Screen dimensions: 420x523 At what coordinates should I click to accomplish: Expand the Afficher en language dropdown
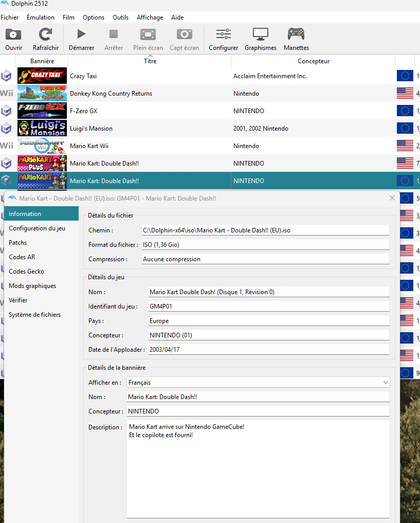[x=258, y=383]
